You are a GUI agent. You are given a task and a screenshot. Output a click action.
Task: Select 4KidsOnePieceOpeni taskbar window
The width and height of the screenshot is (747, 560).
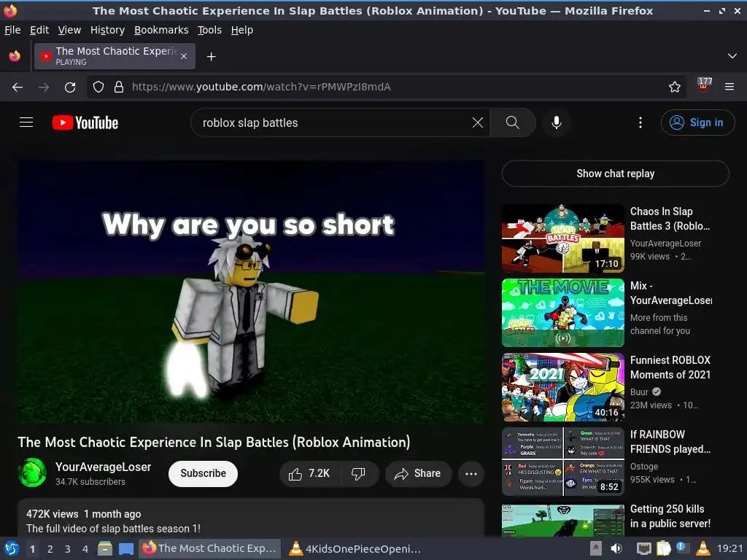pos(356,548)
